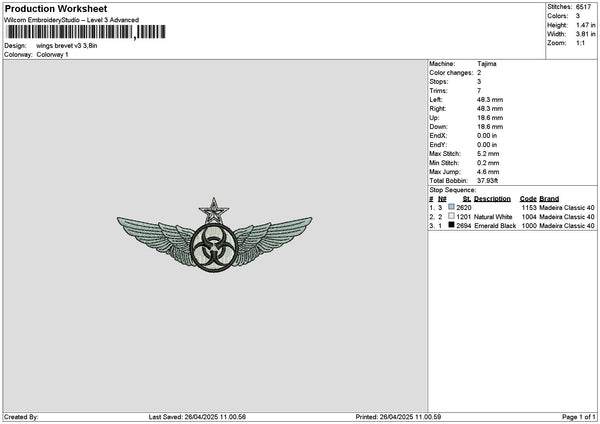Click the Natural White thread color swatch
600x424 pixels.
[452, 216]
